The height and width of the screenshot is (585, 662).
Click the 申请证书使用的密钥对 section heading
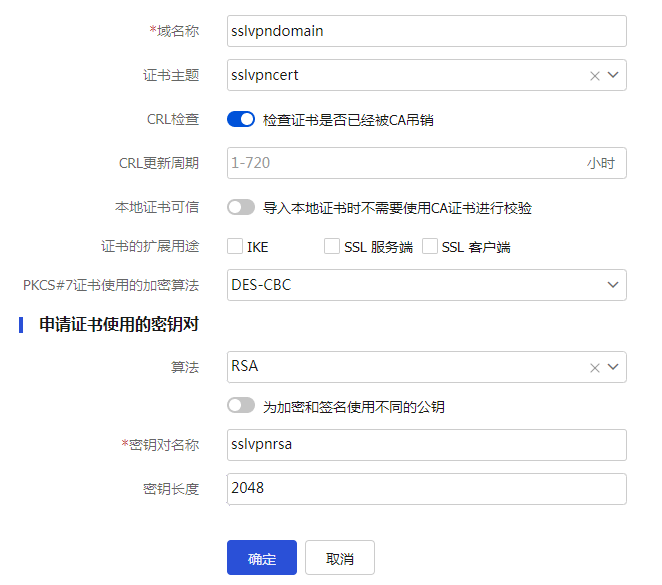(125, 326)
